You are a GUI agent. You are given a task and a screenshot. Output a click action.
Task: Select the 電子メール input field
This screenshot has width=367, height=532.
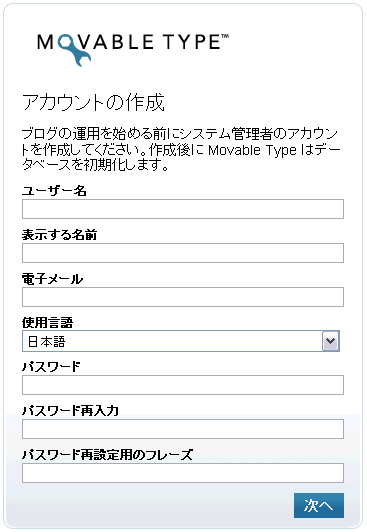point(183,297)
